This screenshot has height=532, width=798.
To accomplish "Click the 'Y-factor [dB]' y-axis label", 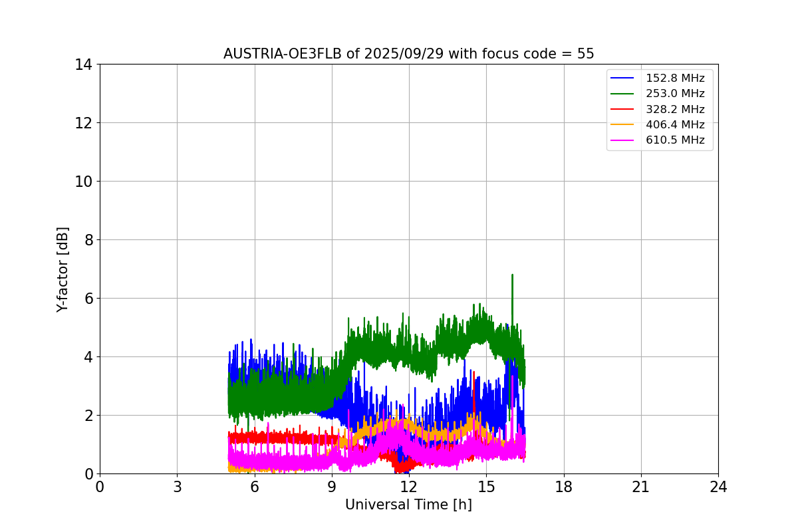I will pos(63,269).
